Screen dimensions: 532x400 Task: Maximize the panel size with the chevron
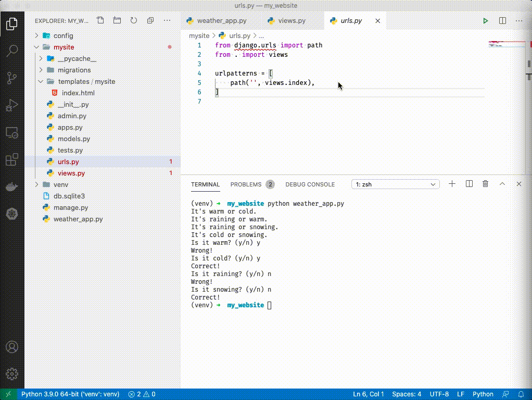click(502, 184)
